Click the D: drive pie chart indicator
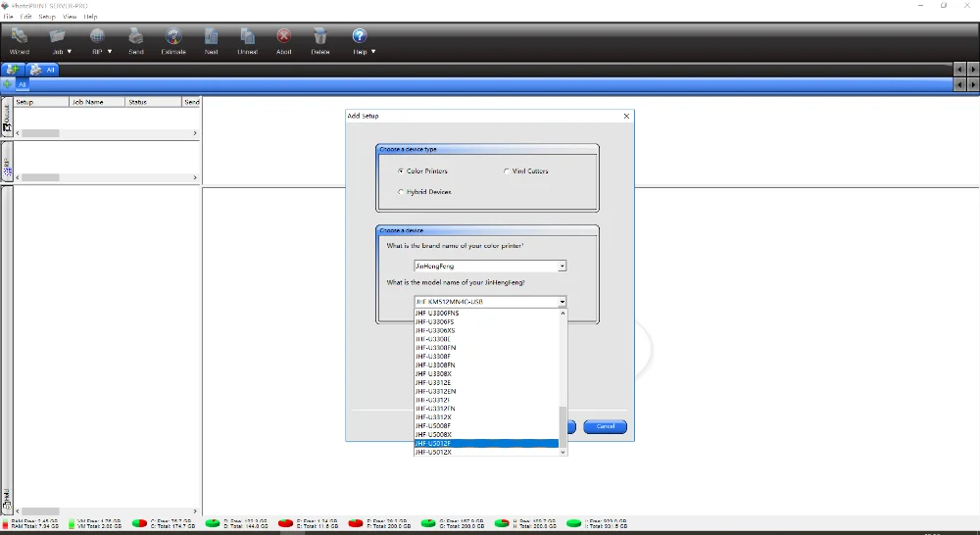Image resolution: width=980 pixels, height=535 pixels. tap(213, 523)
